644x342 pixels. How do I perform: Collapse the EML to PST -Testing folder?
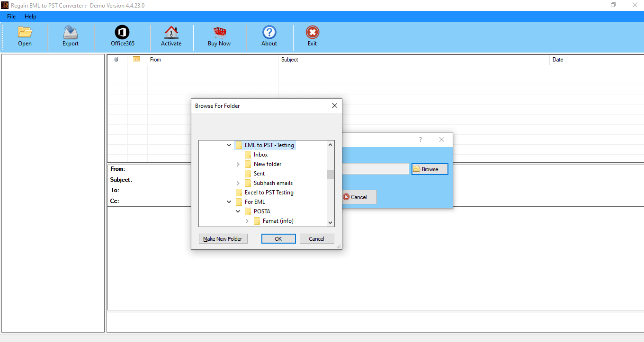click(229, 145)
